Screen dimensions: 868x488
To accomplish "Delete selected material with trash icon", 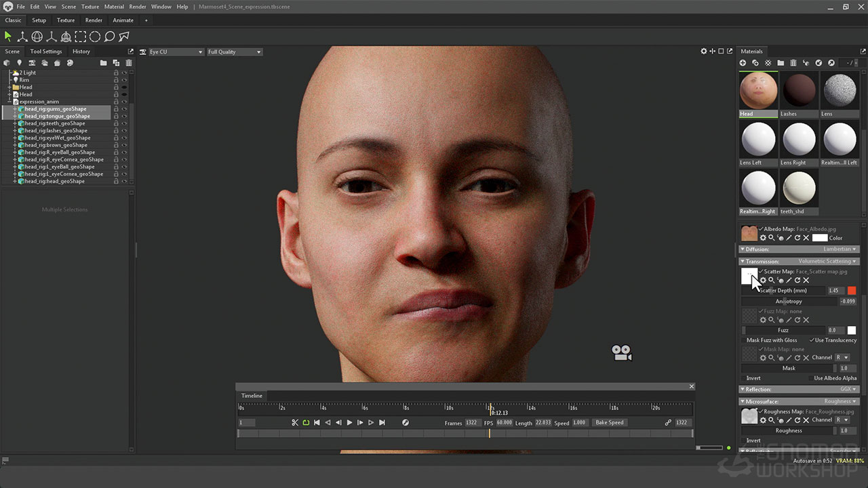I will [793, 63].
